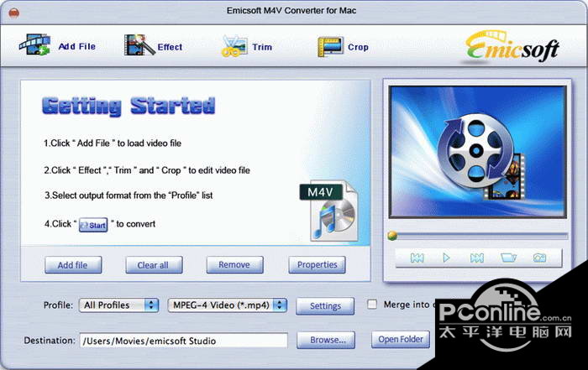
Task: Click the Destination path text field
Action: click(184, 341)
